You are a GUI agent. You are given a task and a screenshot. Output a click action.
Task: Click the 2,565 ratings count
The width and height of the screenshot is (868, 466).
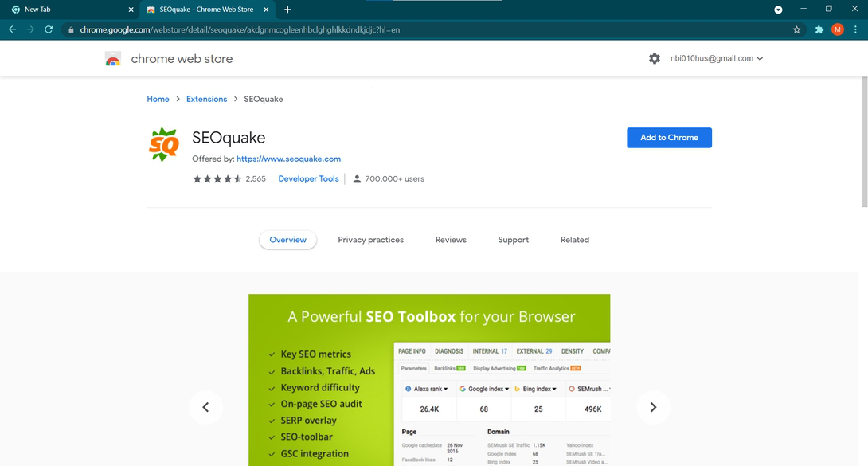[256, 178]
